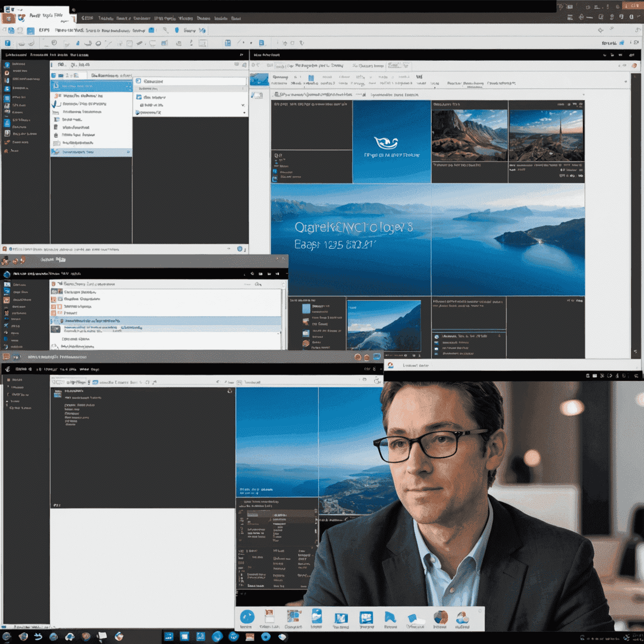Image resolution: width=644 pixels, height=644 pixels.
Task: Expand the light-blue bottom row arrow in dropdown list
Action: 128,152
